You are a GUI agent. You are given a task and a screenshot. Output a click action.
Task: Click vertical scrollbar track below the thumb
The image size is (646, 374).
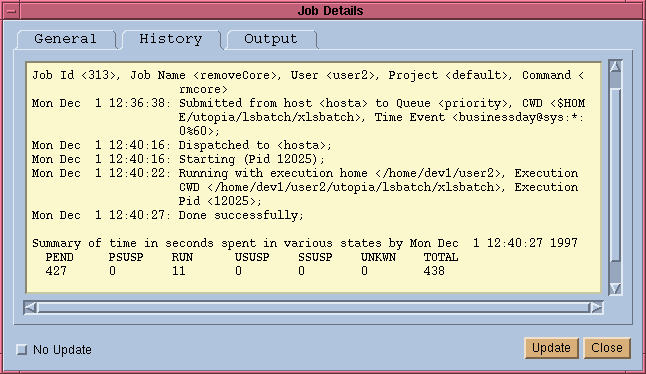tap(615, 272)
